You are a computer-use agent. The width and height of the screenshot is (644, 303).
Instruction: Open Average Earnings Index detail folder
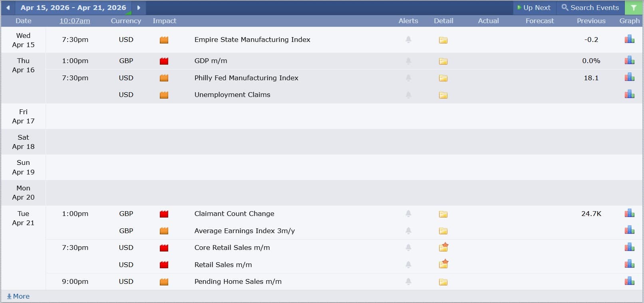(x=443, y=231)
